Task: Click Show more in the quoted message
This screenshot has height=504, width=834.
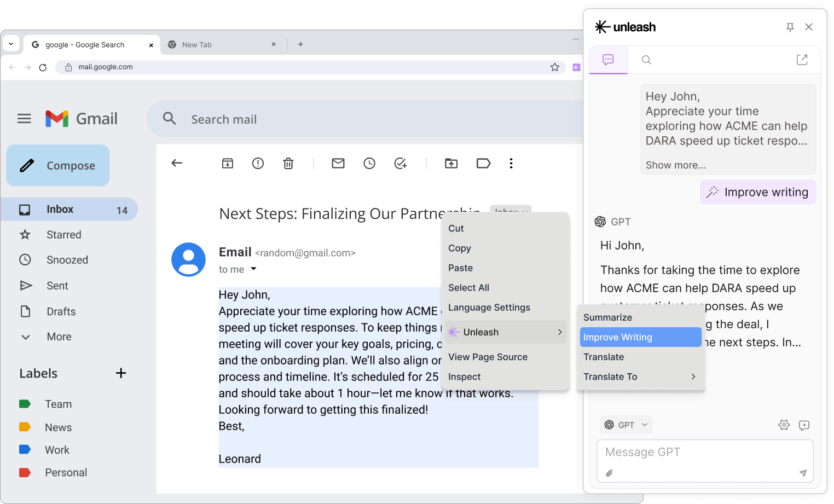Action: coord(676,165)
